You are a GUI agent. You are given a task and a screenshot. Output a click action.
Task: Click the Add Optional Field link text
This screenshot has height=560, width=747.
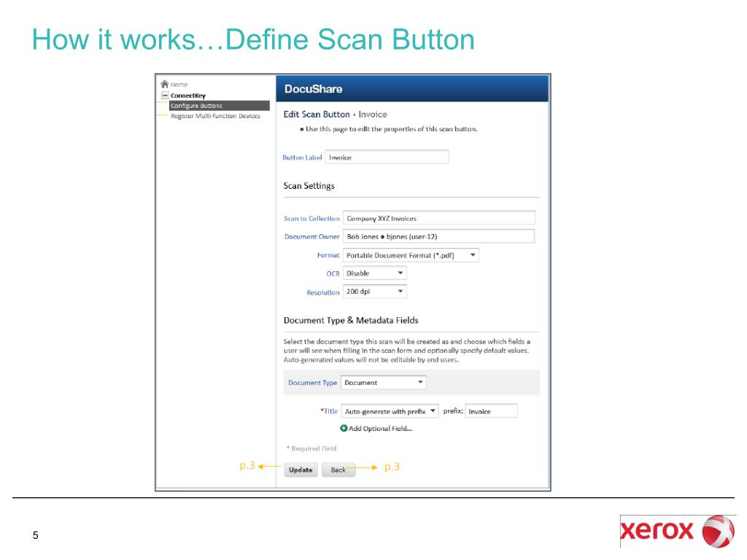[381, 429]
